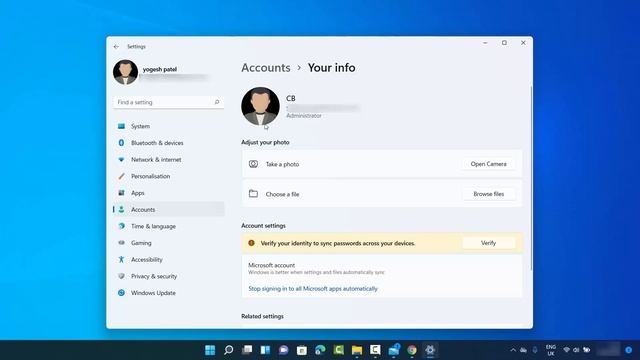Image resolution: width=640 pixels, height=360 pixels.
Task: Open taskbar Search
Action: (229, 350)
